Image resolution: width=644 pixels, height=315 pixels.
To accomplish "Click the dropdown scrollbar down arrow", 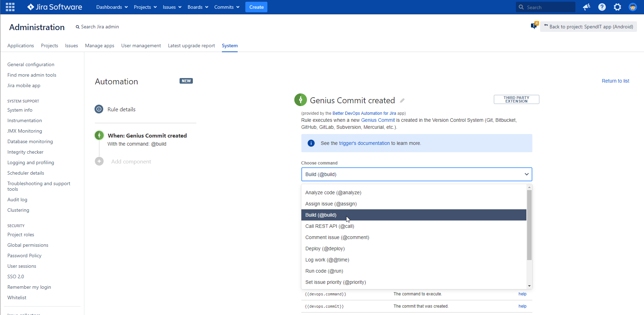I will point(529,286).
